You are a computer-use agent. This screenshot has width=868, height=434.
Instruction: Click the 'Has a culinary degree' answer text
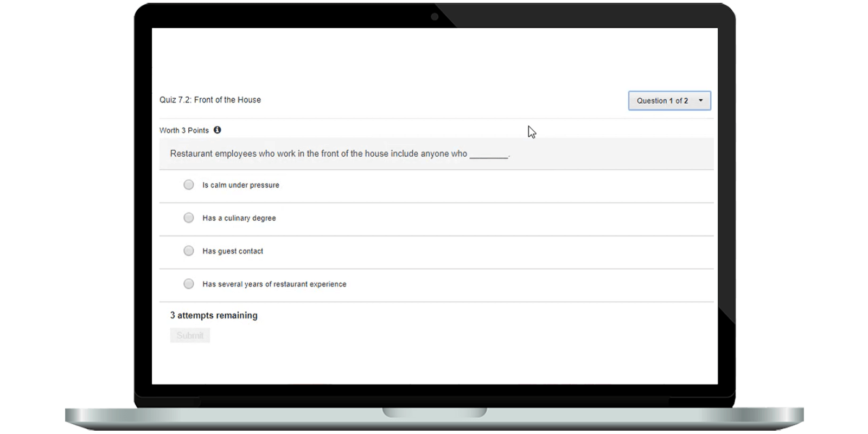point(239,218)
